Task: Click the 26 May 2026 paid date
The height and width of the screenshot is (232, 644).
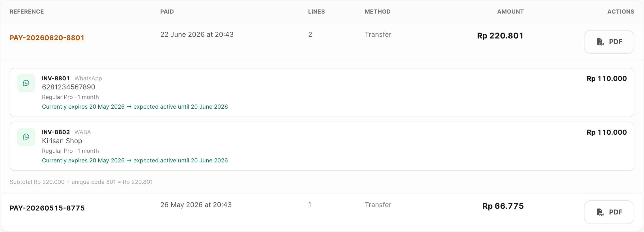Action: pyautogui.click(x=196, y=205)
